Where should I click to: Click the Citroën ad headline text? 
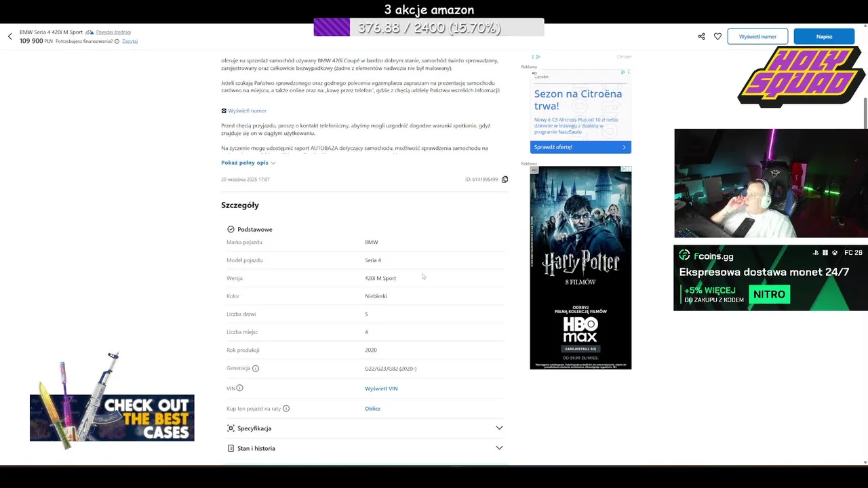[578, 100]
